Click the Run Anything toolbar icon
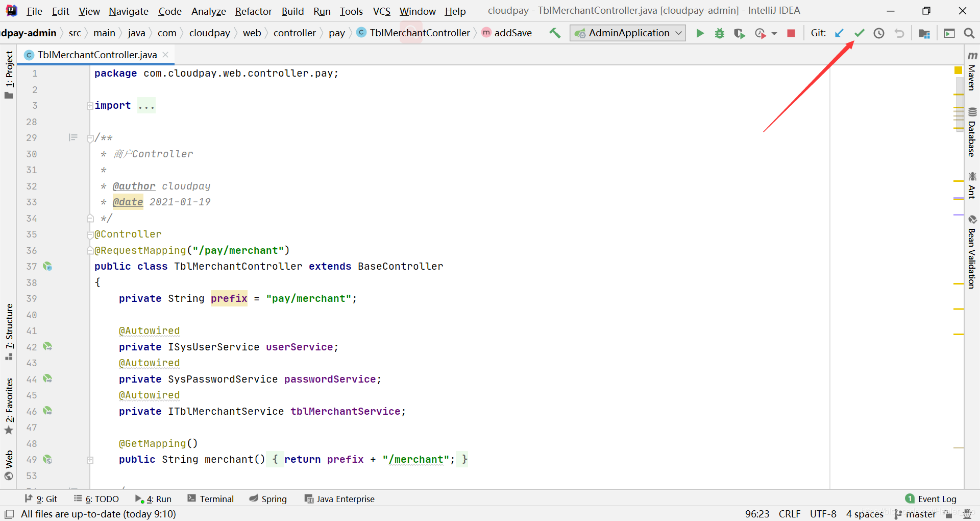The height and width of the screenshot is (521, 980). [949, 33]
